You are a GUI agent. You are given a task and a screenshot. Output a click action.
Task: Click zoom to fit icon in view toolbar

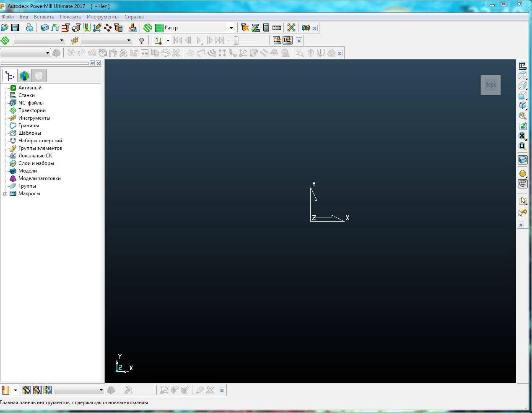click(x=522, y=136)
